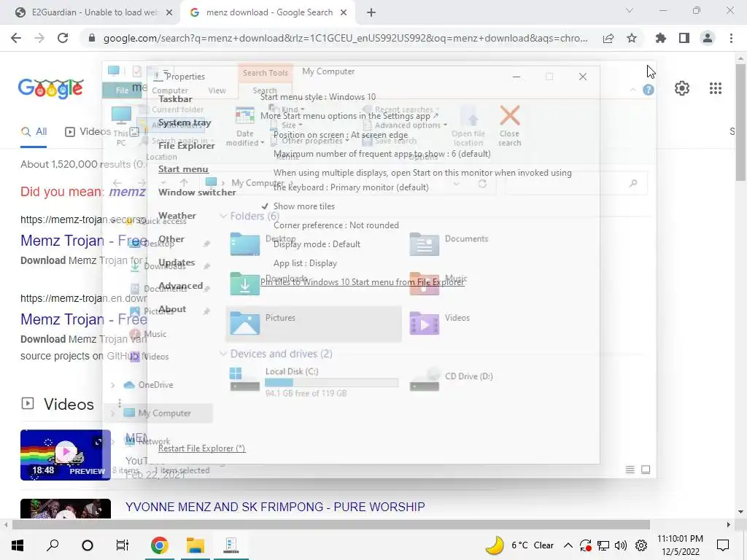The image size is (747, 560).
Task: Open the Weather section in Properties
Action: click(177, 216)
